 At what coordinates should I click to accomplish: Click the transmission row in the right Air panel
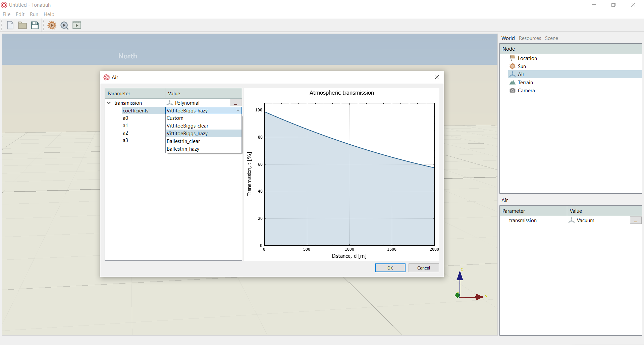[571, 220]
